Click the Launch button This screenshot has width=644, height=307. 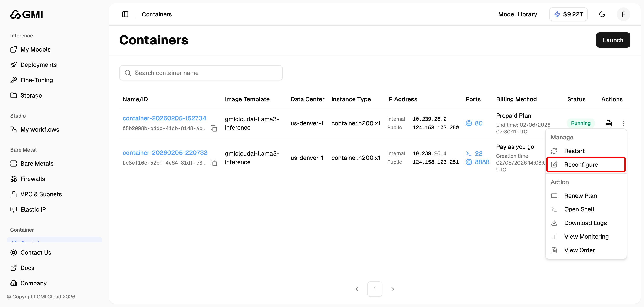613,40
